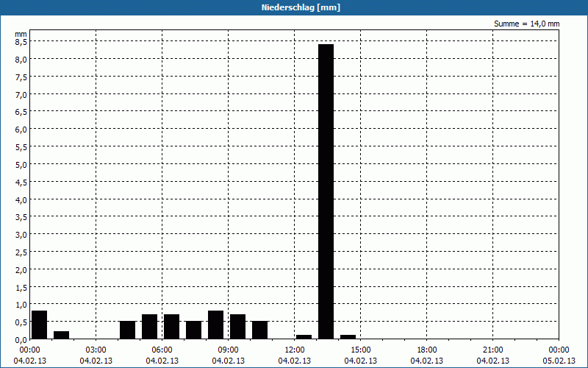Select the 18:00 time label
This screenshot has height=368, width=588.
[427, 350]
